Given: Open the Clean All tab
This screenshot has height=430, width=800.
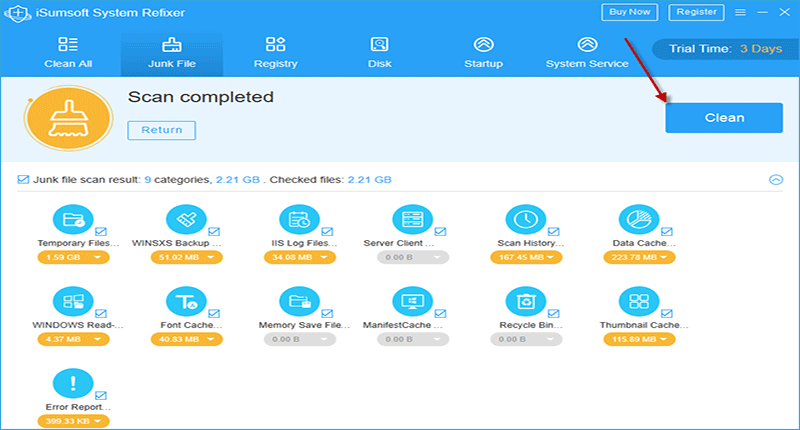Looking at the screenshot, I should 68,53.
